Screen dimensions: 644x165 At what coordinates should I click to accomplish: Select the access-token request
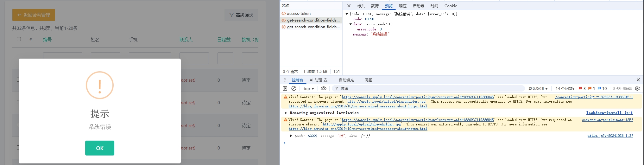tap(299, 14)
